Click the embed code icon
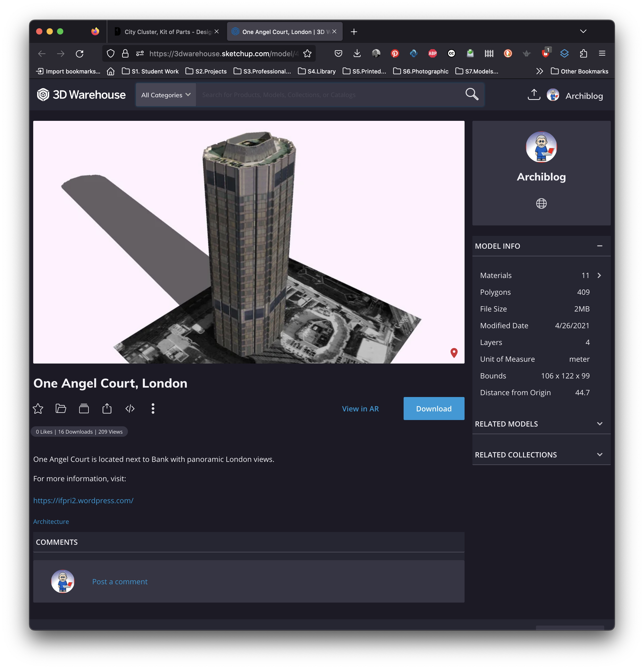 pyautogui.click(x=130, y=409)
